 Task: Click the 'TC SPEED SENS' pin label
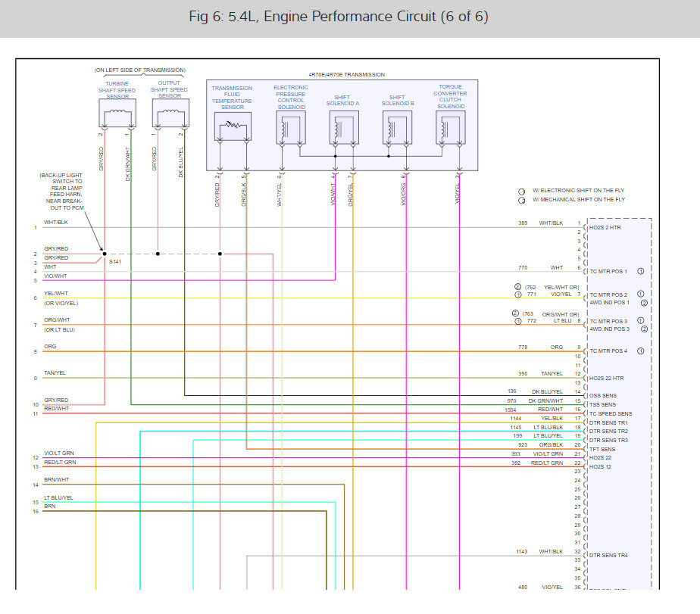(611, 414)
